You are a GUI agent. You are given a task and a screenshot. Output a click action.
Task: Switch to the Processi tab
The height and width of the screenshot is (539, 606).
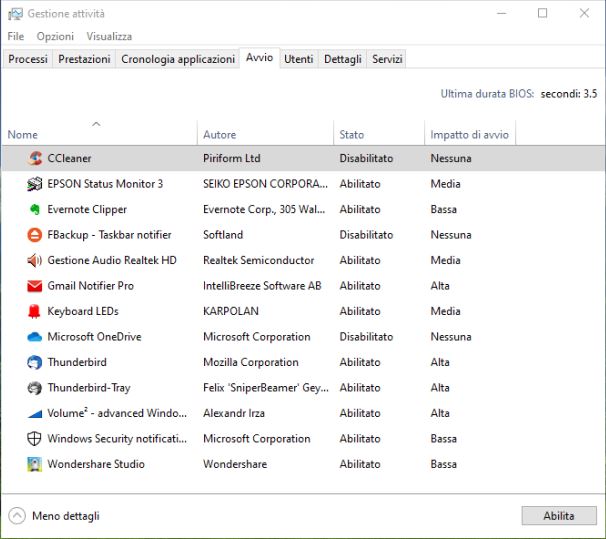[28, 59]
